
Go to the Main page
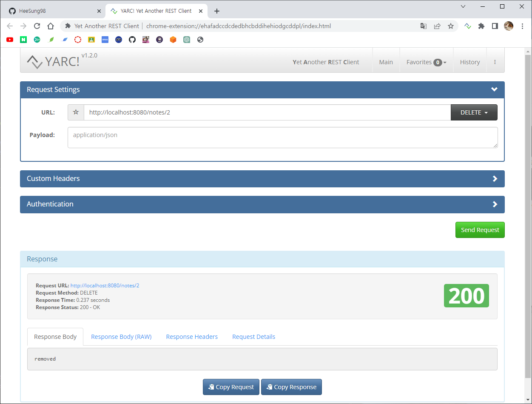tap(386, 62)
